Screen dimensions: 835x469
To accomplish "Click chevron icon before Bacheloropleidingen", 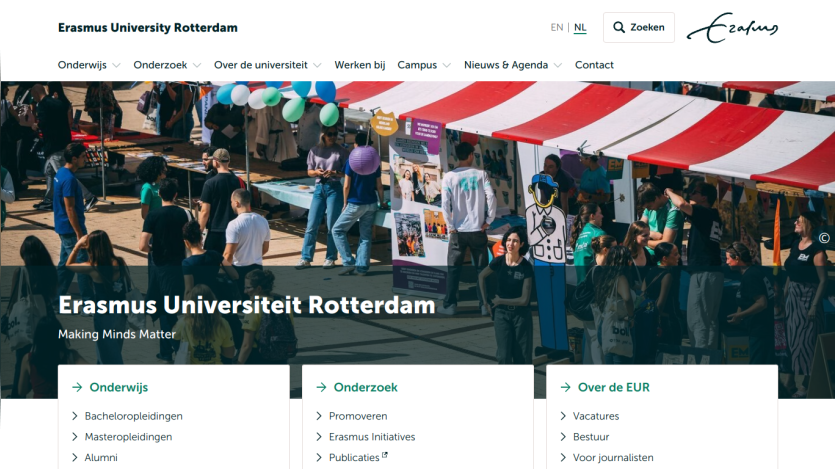I will 75,416.
